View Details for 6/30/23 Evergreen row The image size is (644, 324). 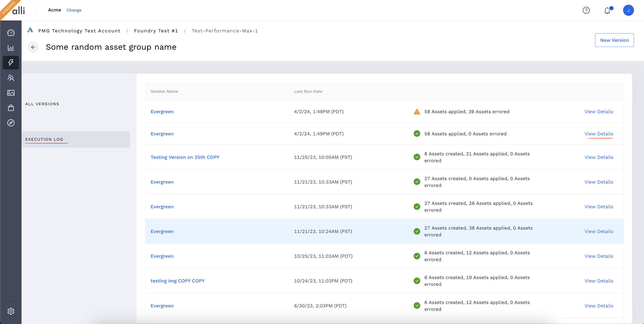tap(599, 306)
